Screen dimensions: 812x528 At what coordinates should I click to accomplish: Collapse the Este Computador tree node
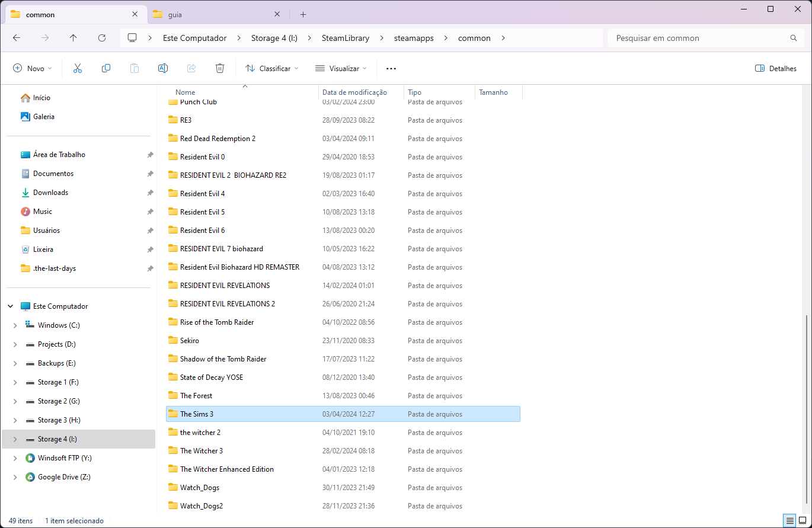(x=11, y=306)
